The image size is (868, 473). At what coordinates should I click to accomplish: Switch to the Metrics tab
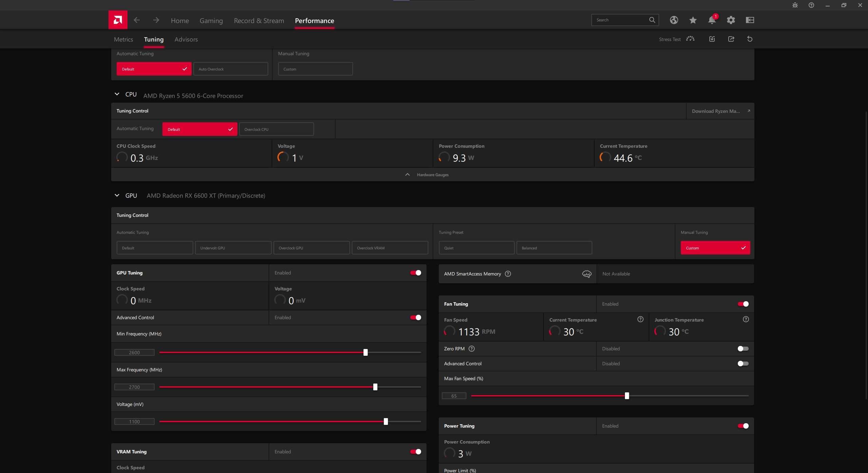point(123,39)
